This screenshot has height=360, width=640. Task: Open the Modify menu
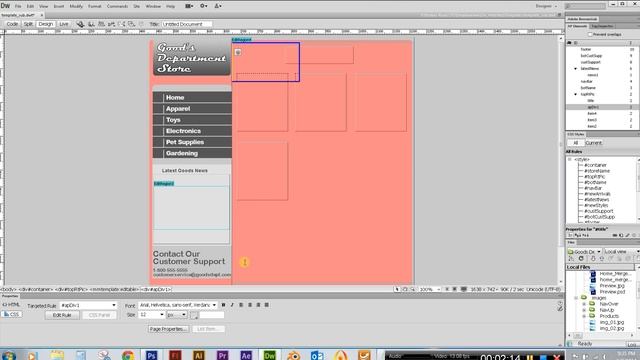point(76,7)
